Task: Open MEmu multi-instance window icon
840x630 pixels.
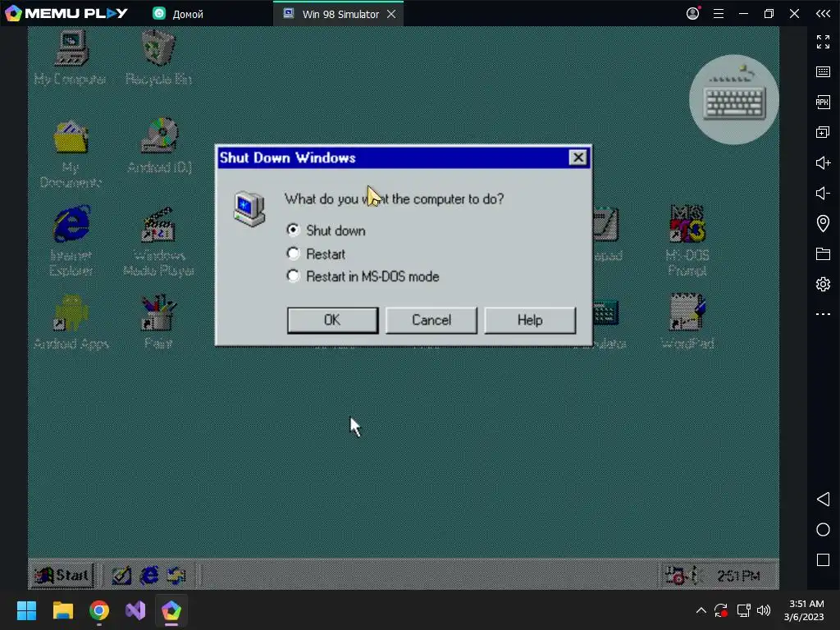Action: click(823, 132)
